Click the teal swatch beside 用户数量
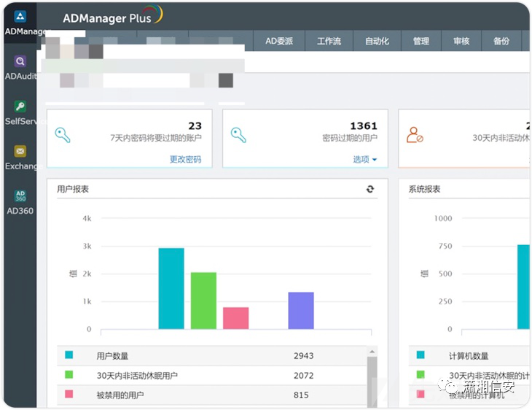The image size is (532, 410). click(x=69, y=355)
